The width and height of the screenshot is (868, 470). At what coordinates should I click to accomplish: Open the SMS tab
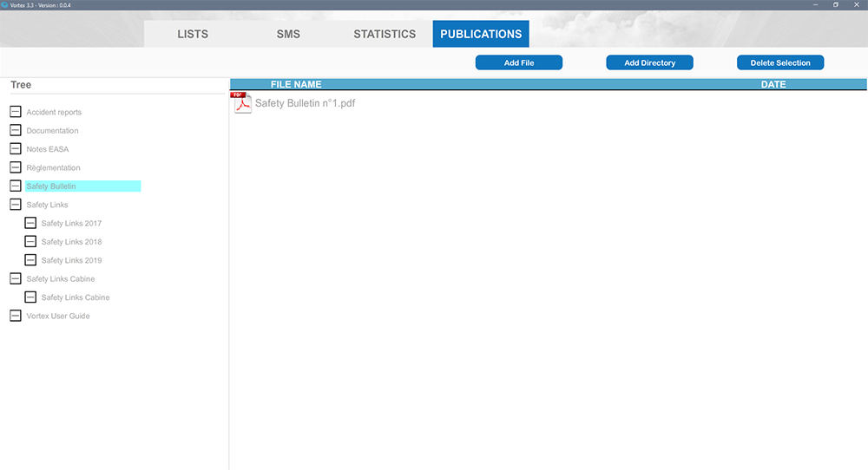tap(288, 35)
